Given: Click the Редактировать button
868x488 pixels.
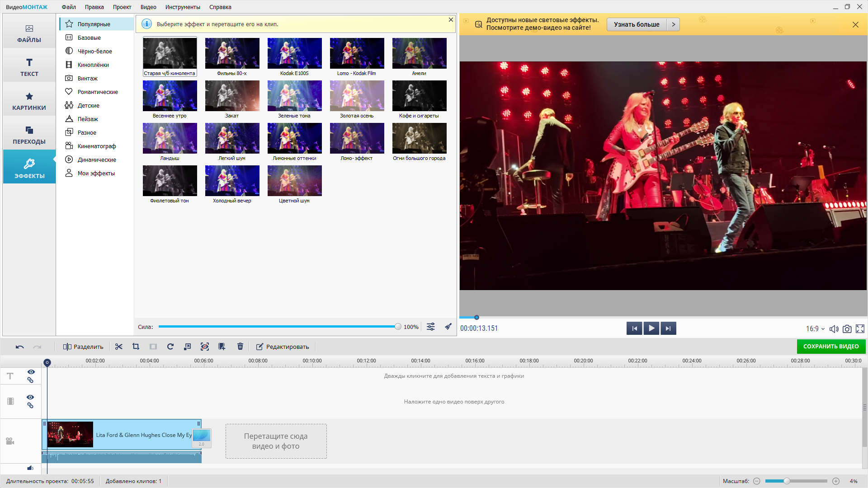Looking at the screenshot, I should tap(283, 347).
